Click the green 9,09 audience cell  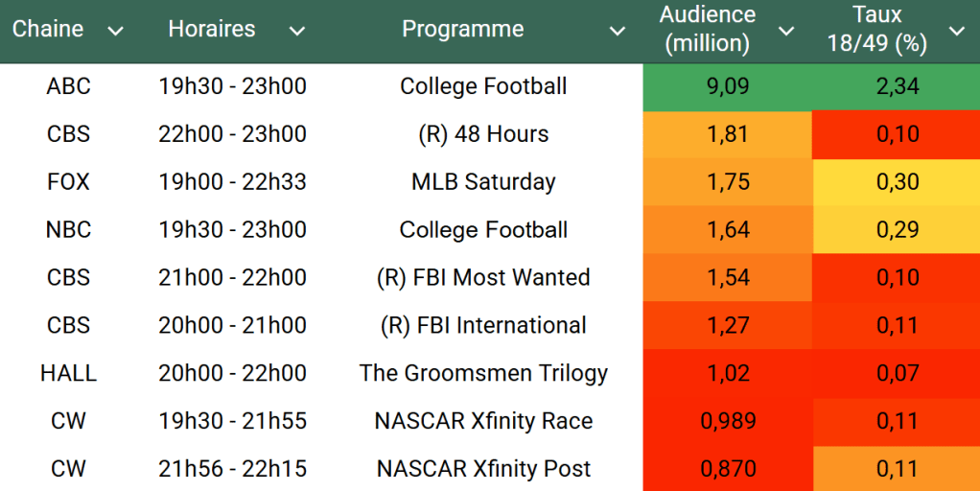click(728, 86)
